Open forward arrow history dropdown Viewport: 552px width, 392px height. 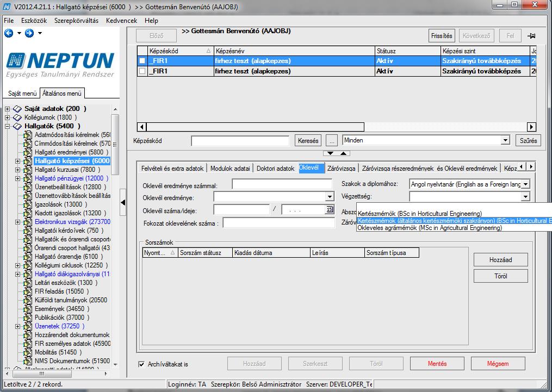pyautogui.click(x=40, y=33)
